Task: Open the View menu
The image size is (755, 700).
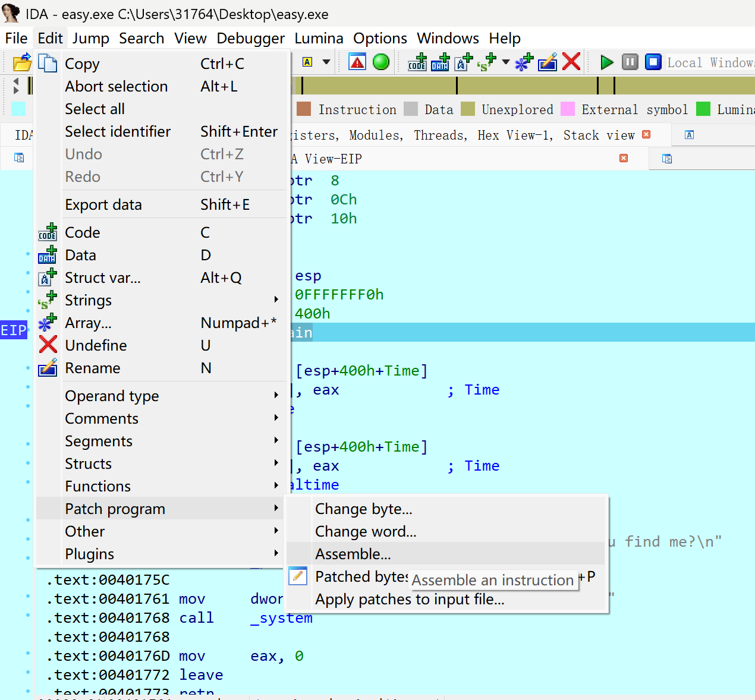Action: click(190, 38)
